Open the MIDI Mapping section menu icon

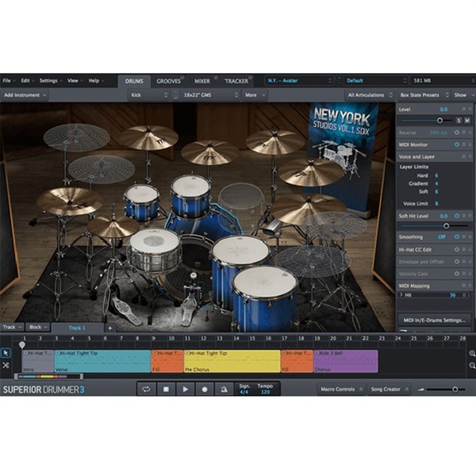click(464, 286)
